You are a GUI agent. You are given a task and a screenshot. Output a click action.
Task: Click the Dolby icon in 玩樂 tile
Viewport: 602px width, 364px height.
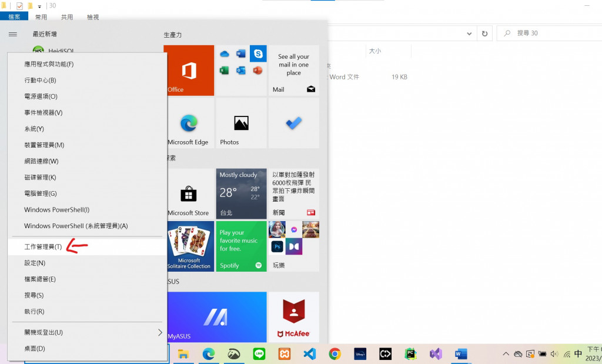click(x=294, y=246)
